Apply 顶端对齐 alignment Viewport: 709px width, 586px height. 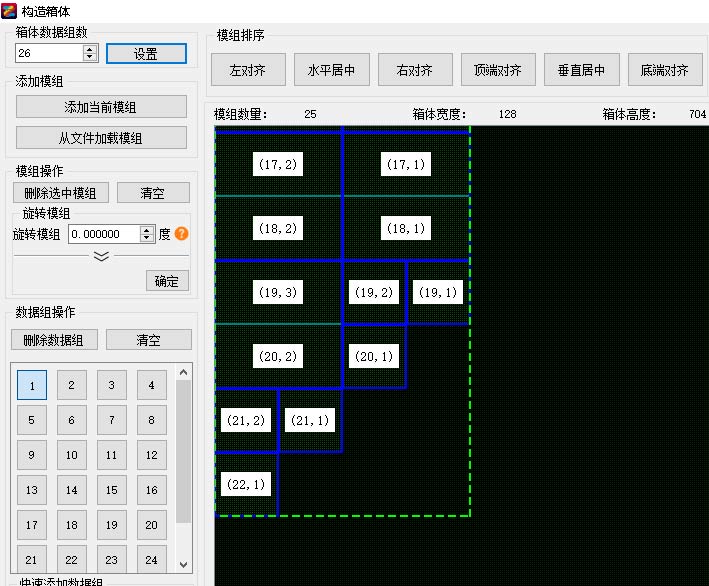click(x=497, y=70)
